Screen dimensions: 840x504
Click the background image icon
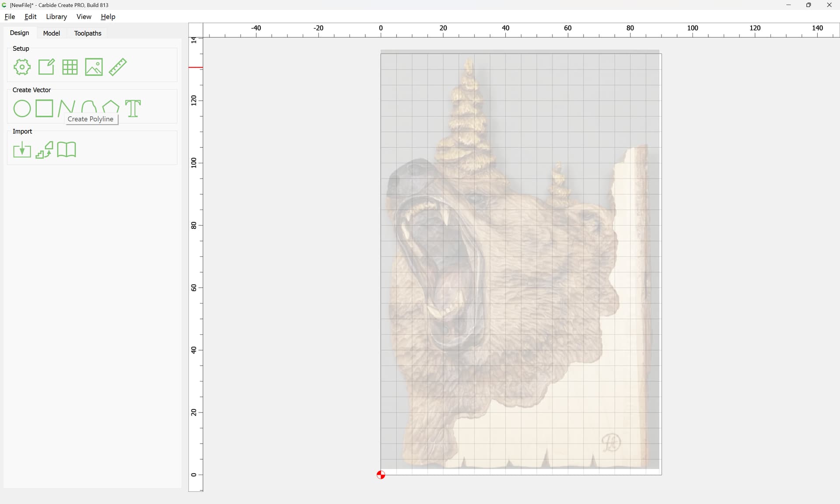pos(94,67)
